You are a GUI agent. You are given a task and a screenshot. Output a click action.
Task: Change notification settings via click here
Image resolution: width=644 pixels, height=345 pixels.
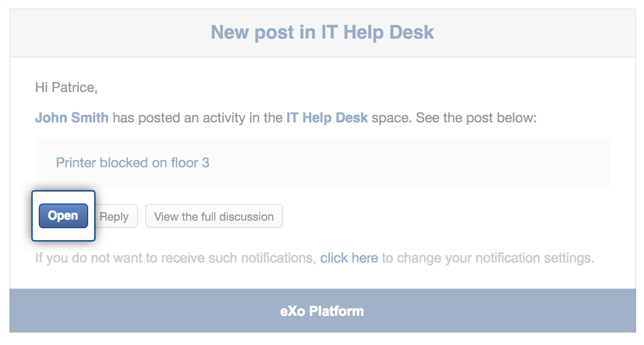349,258
